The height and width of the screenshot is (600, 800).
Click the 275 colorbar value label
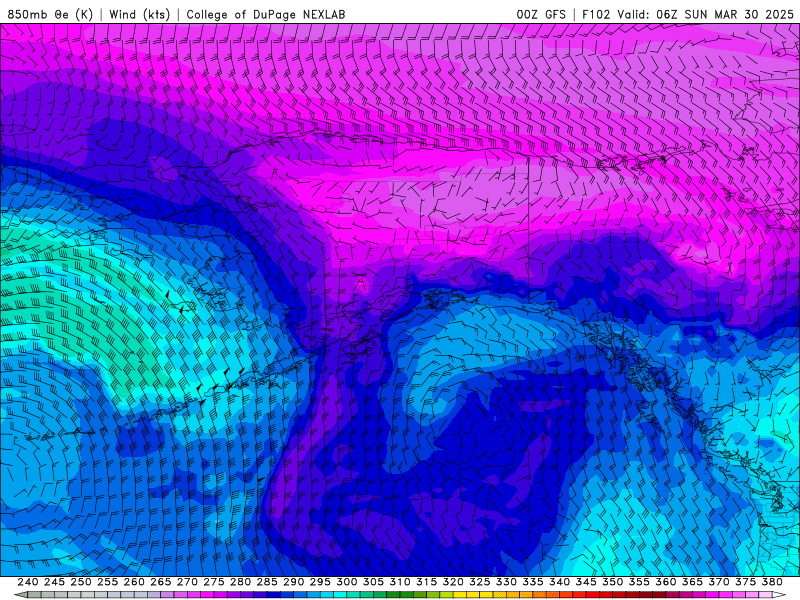pyautogui.click(x=214, y=582)
